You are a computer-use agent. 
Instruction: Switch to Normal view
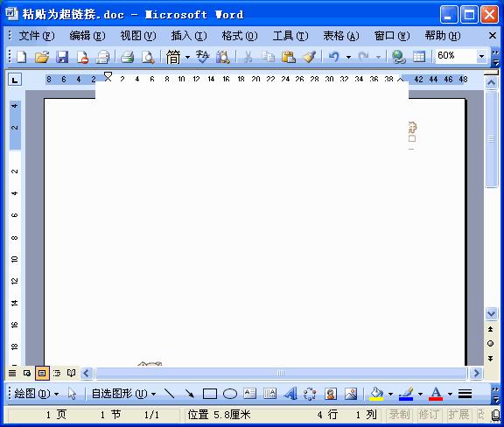coord(12,373)
